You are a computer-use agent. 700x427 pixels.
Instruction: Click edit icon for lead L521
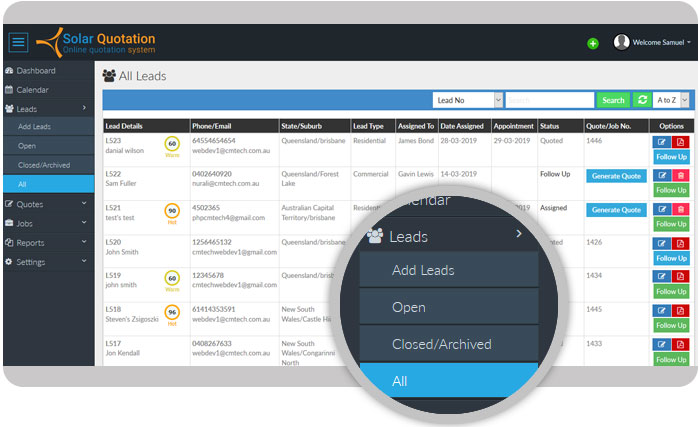coord(662,209)
